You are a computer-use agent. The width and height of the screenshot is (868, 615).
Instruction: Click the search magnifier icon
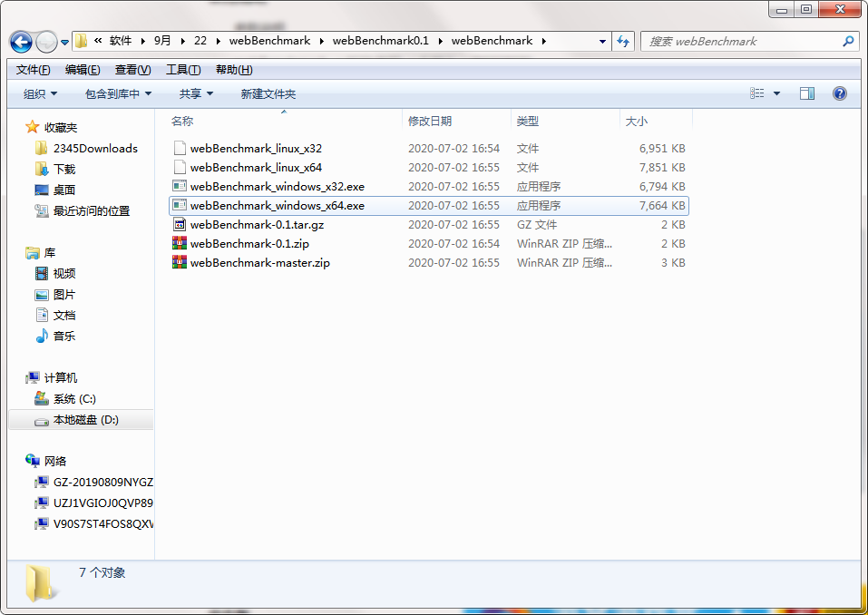(x=848, y=41)
